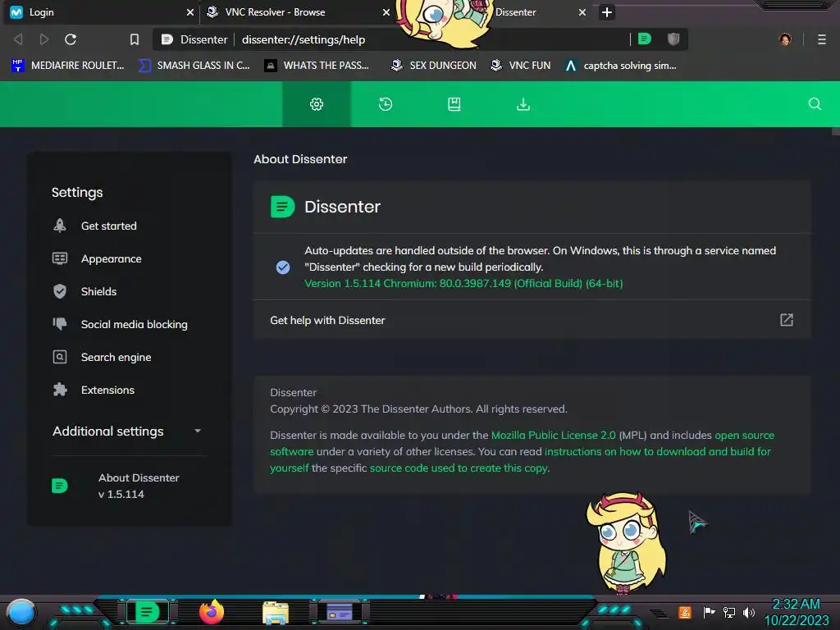
Task: Bookmark this page using the bookmark icon
Action: click(135, 39)
